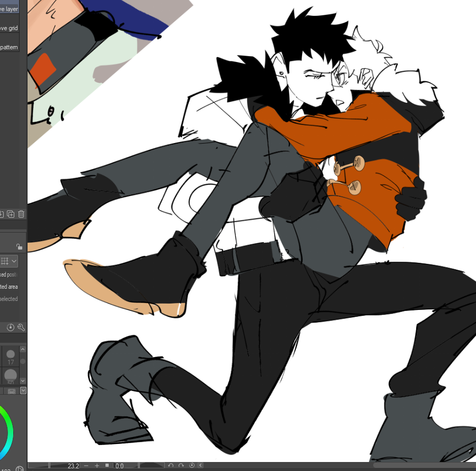Click the fit to screen square icon

(x=107, y=465)
